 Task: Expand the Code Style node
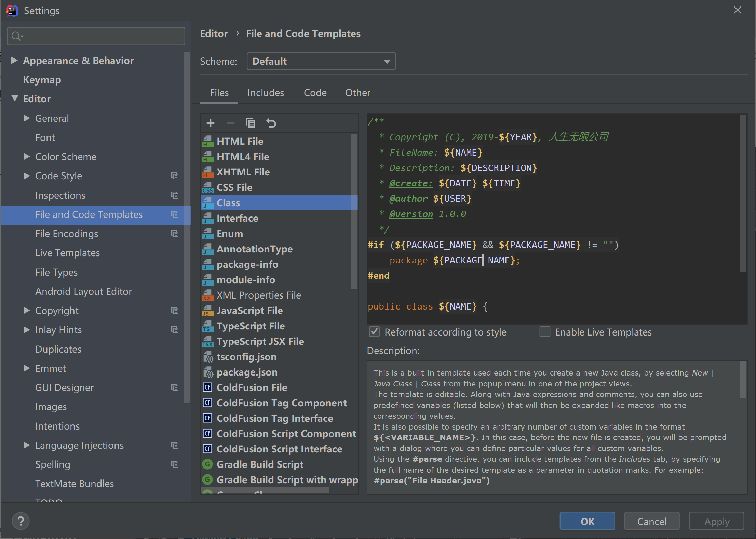point(27,176)
